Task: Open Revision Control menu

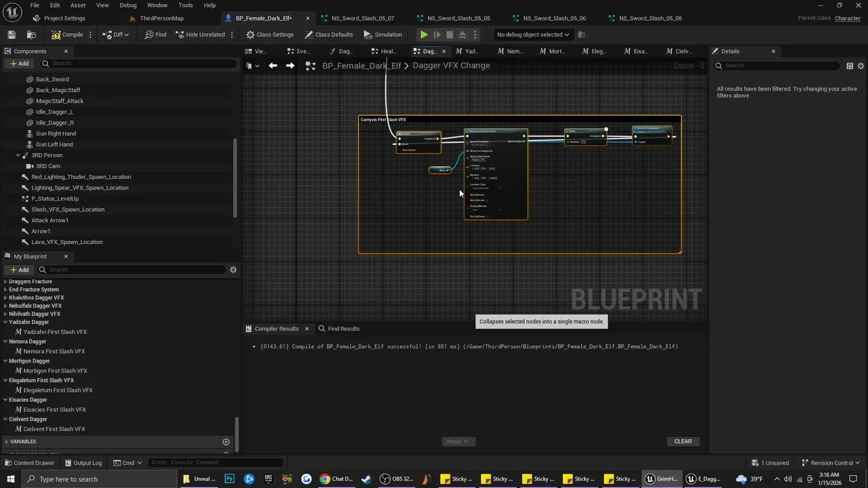Action: tap(831, 463)
